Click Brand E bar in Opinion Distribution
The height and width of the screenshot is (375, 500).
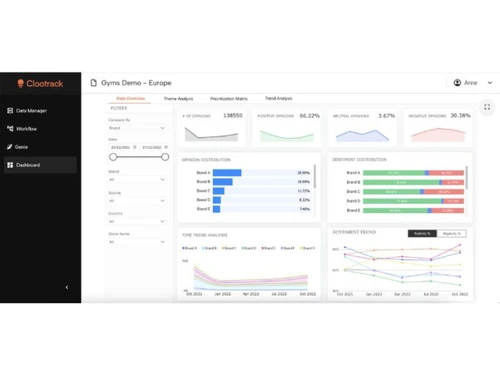pos(217,209)
